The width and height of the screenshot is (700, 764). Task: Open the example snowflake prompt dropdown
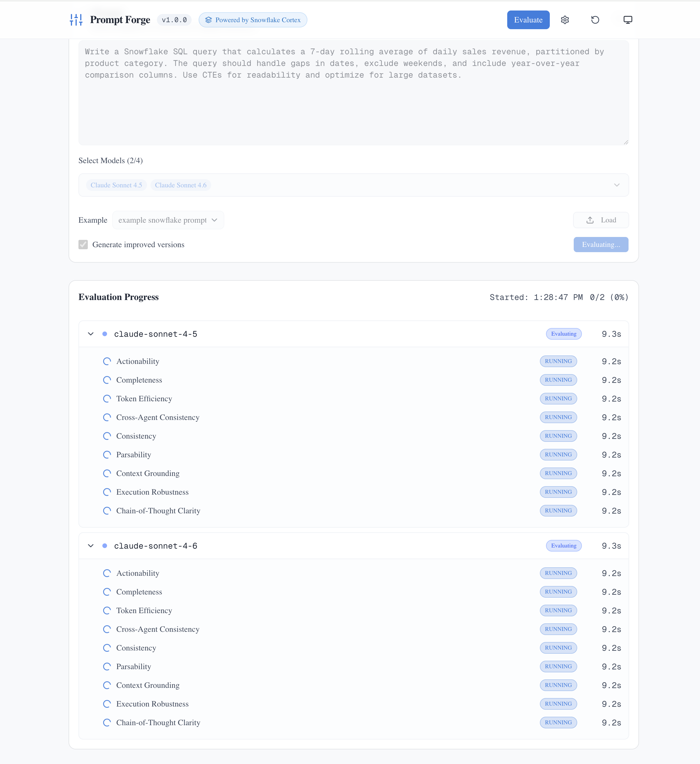168,220
